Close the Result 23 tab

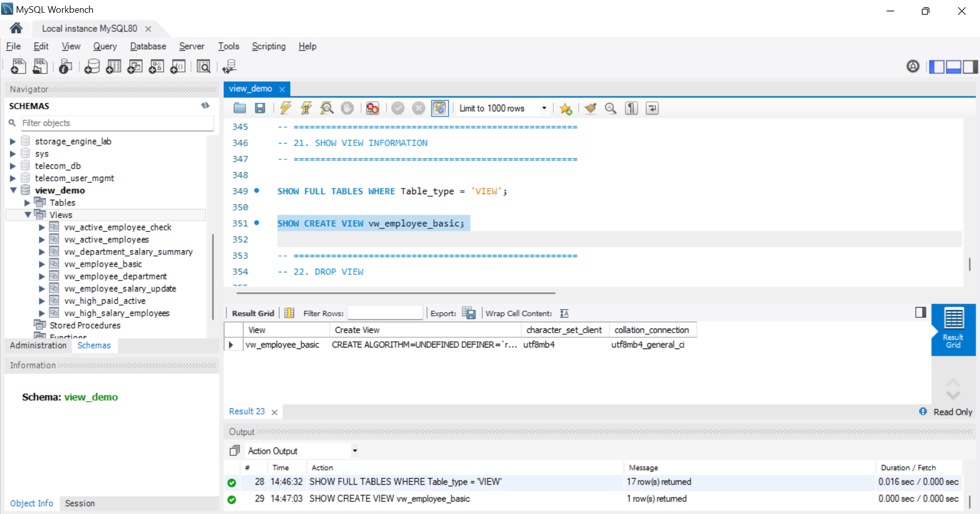click(274, 412)
